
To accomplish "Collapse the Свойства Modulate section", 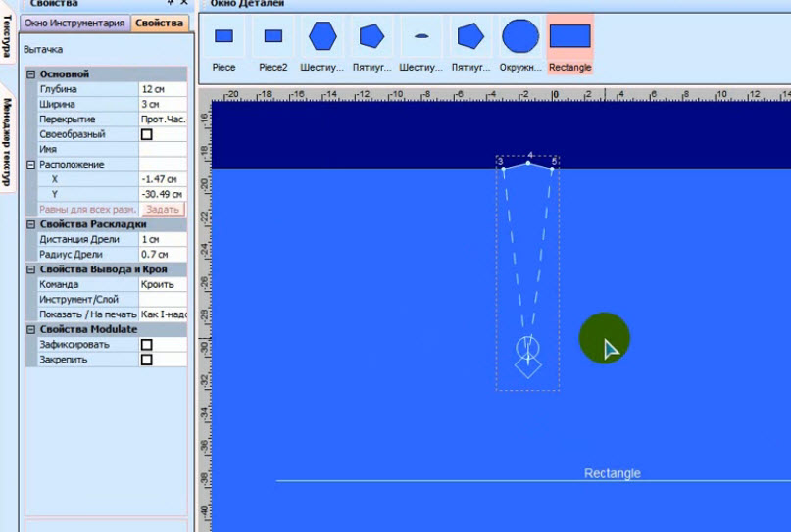I will 30,329.
